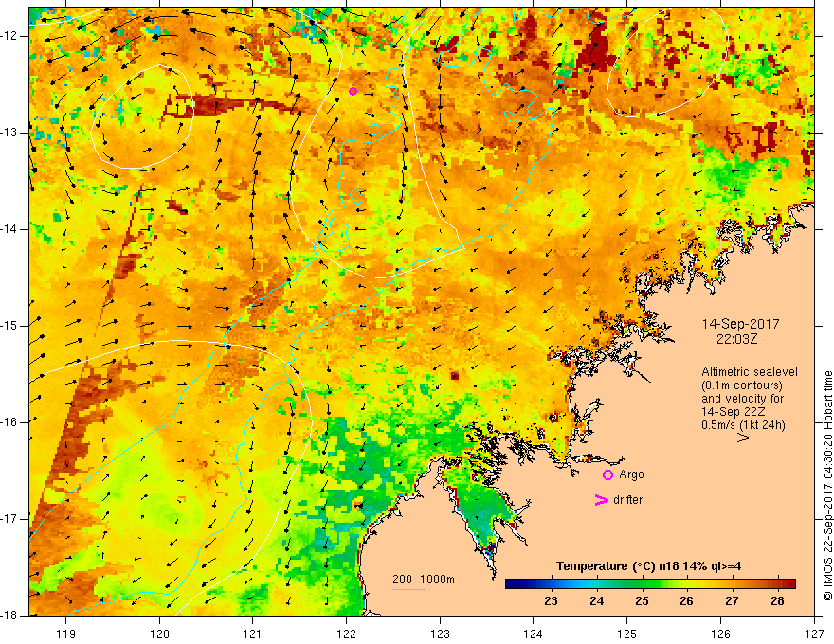834x644 pixels.
Task: Click the '200 1000m' depth label
Action: (x=424, y=580)
